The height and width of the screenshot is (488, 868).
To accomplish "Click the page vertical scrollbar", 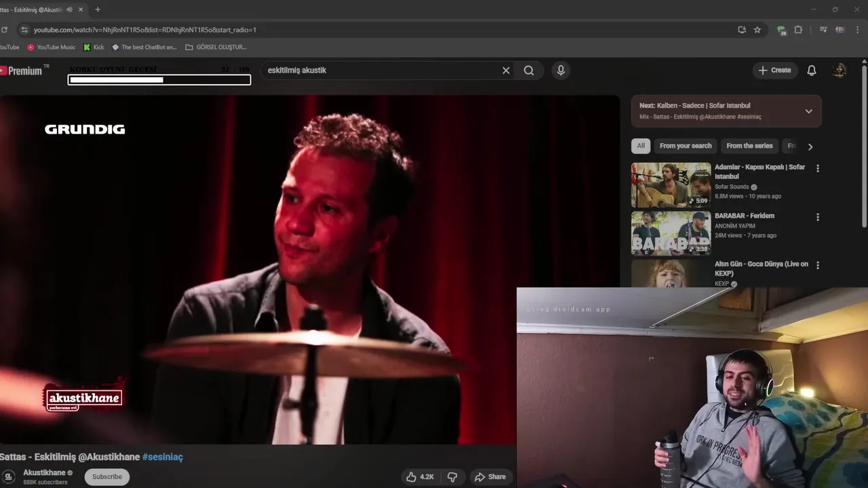I will pyautogui.click(x=864, y=145).
